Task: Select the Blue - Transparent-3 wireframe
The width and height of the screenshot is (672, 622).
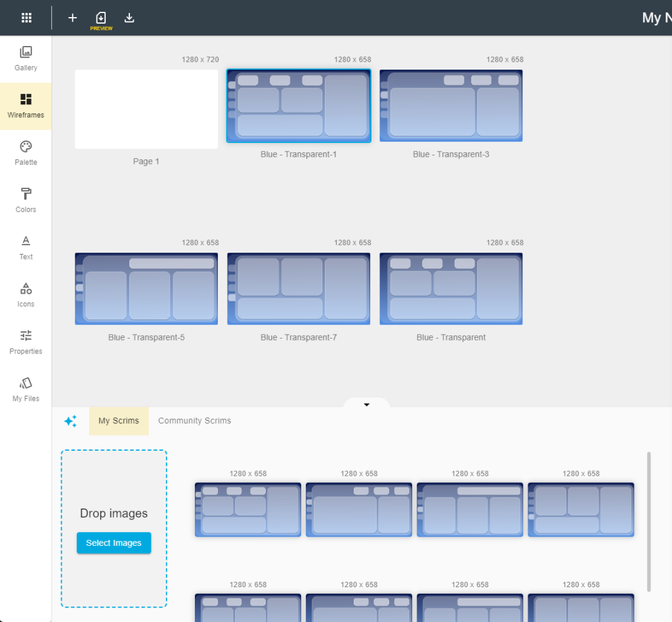Action: point(451,106)
